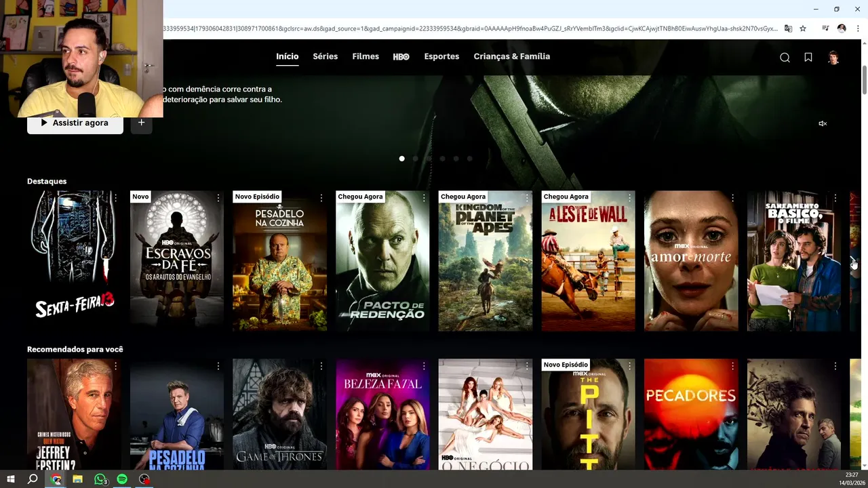
Task: Open OBS recording app in taskbar
Action: pos(144,479)
